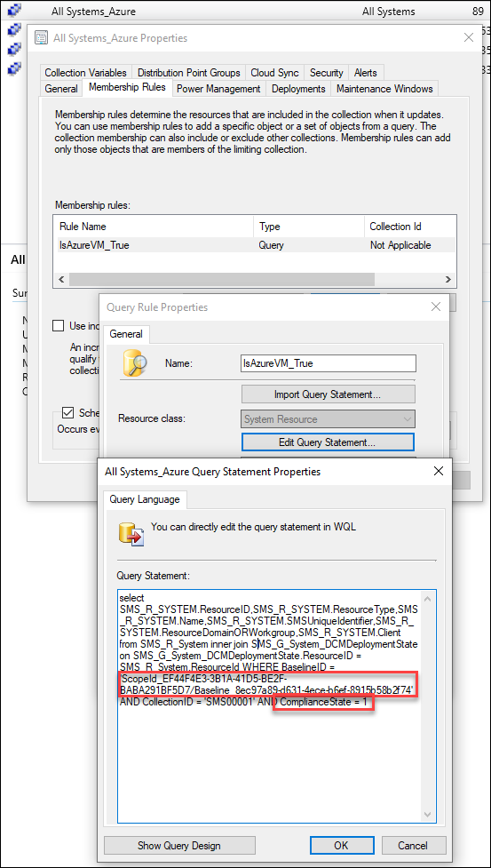Click the query rule Name input field
This screenshot has height=868, width=491.
(329, 363)
